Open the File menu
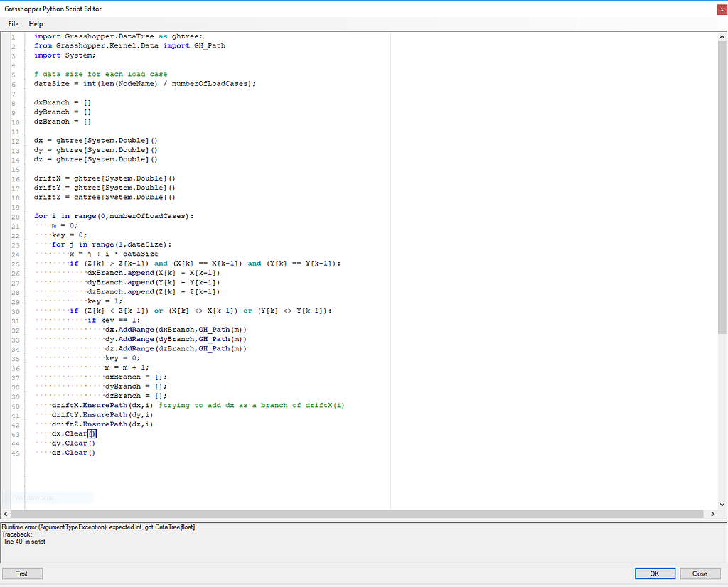This screenshot has height=587, width=728. tap(13, 23)
